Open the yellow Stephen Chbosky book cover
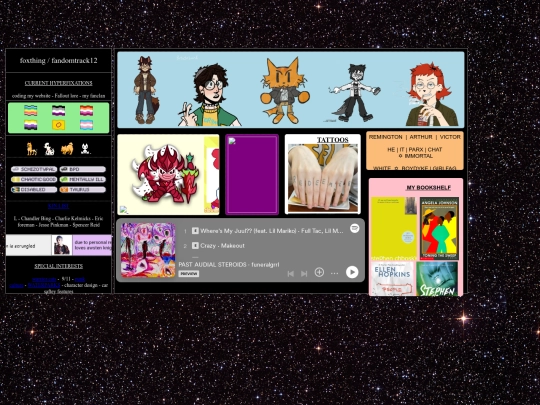Viewport: 540px width, 405px height. pos(394,229)
